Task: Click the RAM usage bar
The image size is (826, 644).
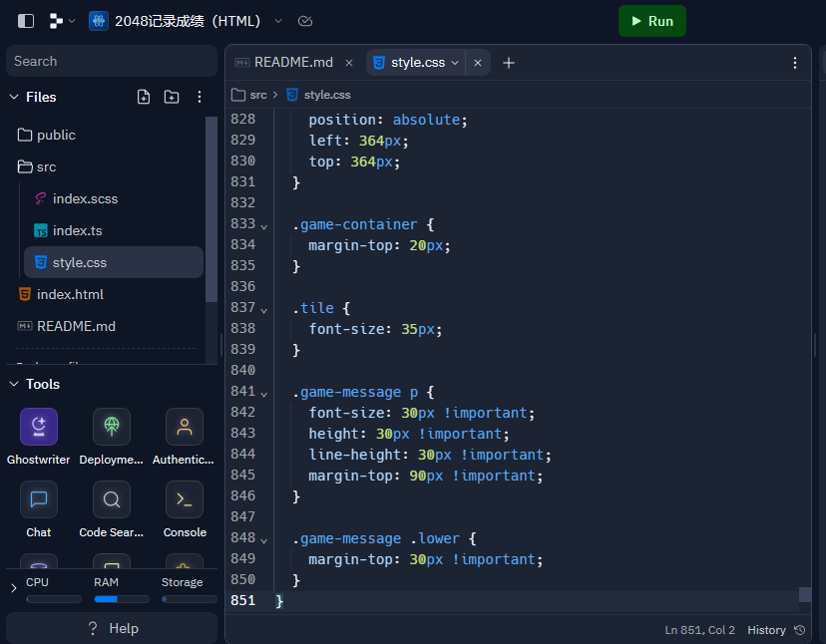Action: (122, 599)
